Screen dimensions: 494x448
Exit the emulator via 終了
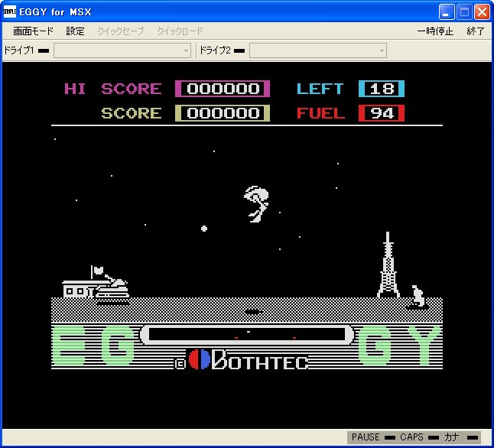coord(476,31)
